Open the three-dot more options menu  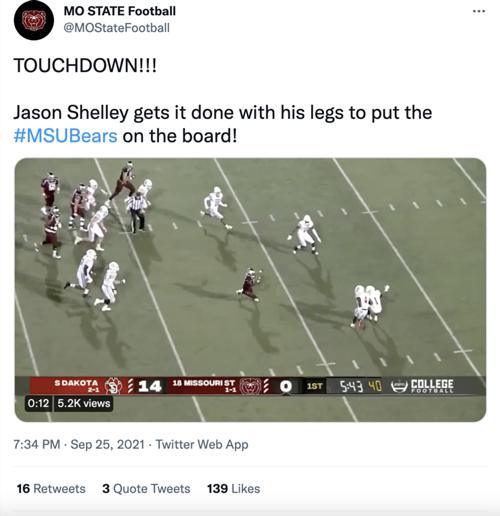[479, 11]
